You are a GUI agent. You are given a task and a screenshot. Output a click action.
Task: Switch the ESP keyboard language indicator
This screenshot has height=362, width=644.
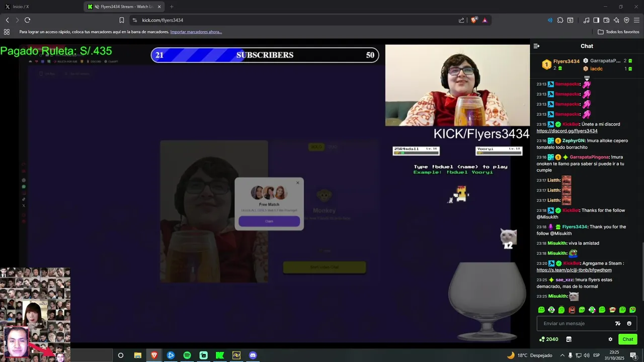[597, 355]
